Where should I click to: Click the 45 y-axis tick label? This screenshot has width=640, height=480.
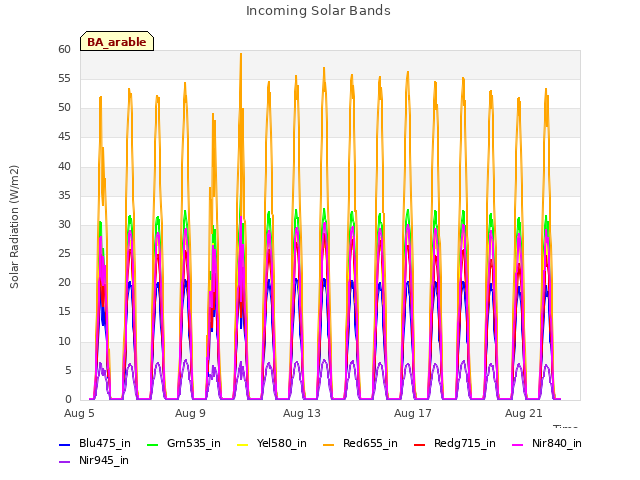coord(64,137)
